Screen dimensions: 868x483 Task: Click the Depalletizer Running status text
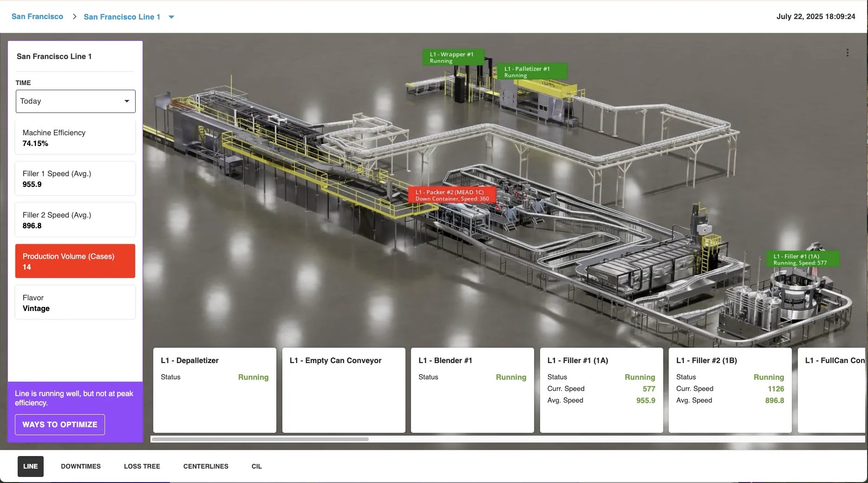click(x=253, y=377)
